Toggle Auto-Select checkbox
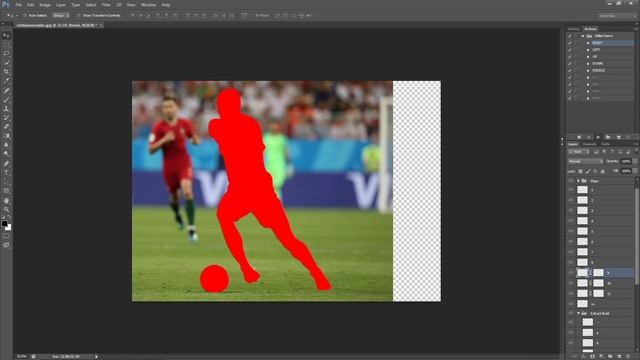The height and width of the screenshot is (360, 640). (x=25, y=16)
